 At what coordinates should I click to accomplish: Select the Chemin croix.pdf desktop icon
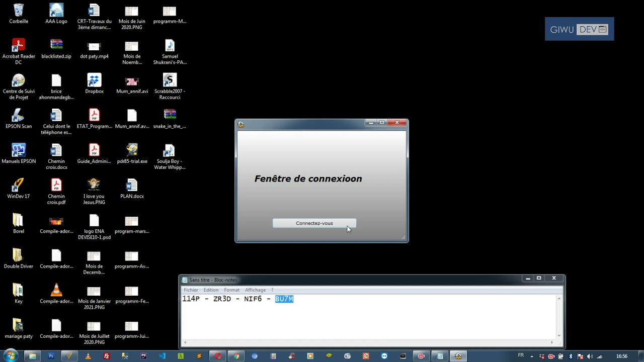tap(56, 192)
